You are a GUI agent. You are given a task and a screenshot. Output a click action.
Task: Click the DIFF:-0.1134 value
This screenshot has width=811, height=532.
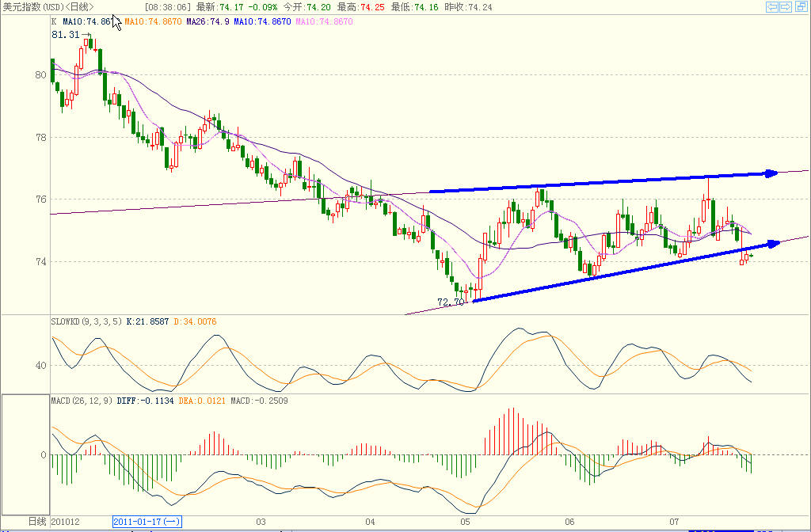[146, 401]
